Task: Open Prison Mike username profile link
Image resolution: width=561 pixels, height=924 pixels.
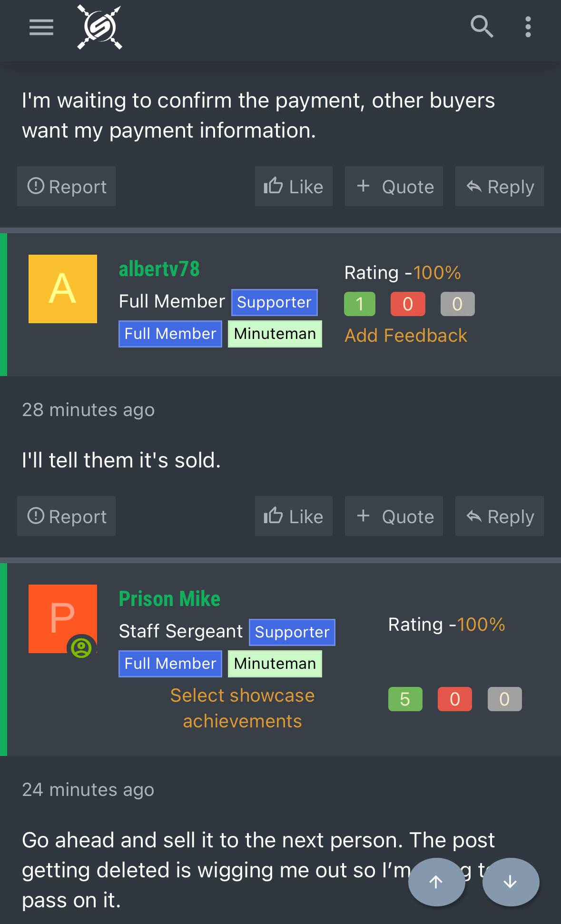Action: pyautogui.click(x=169, y=599)
